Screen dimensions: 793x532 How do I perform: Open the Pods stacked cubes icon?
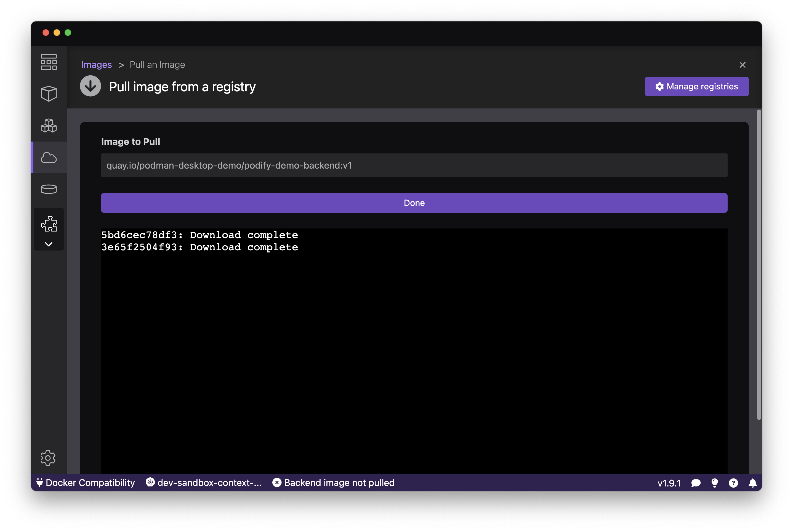49,126
